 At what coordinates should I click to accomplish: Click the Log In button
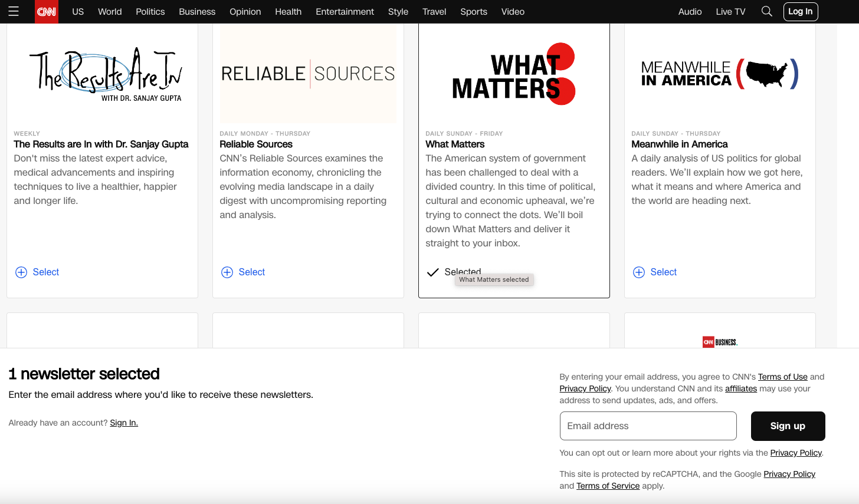pyautogui.click(x=801, y=11)
